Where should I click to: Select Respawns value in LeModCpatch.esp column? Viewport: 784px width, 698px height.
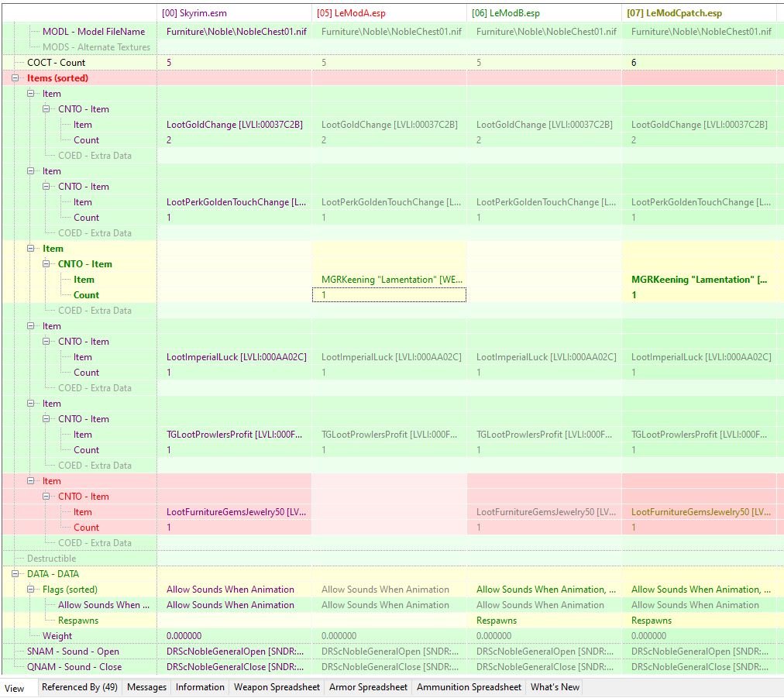click(699, 621)
